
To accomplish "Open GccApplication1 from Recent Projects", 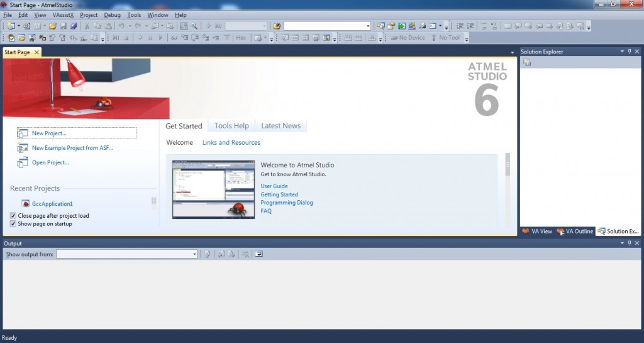I will (52, 204).
